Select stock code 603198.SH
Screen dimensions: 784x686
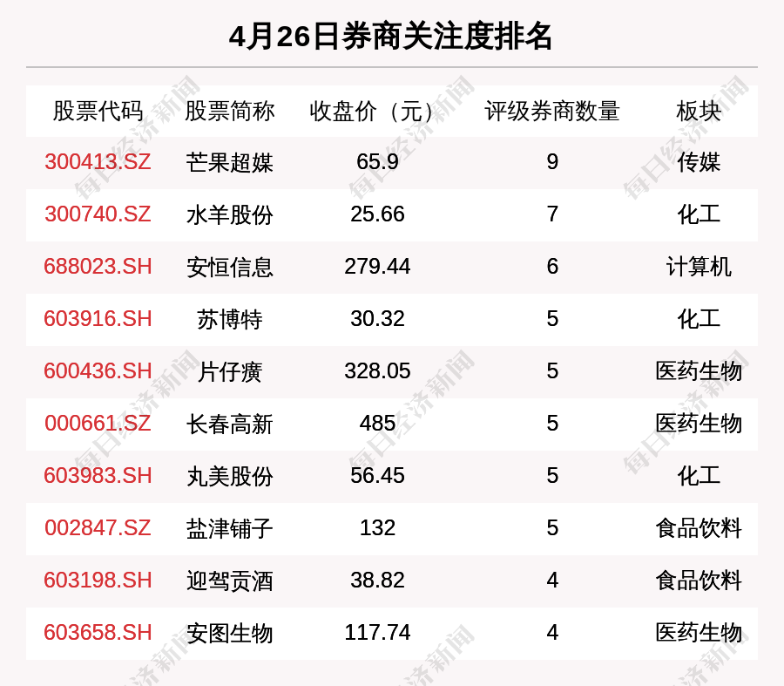tap(98, 581)
